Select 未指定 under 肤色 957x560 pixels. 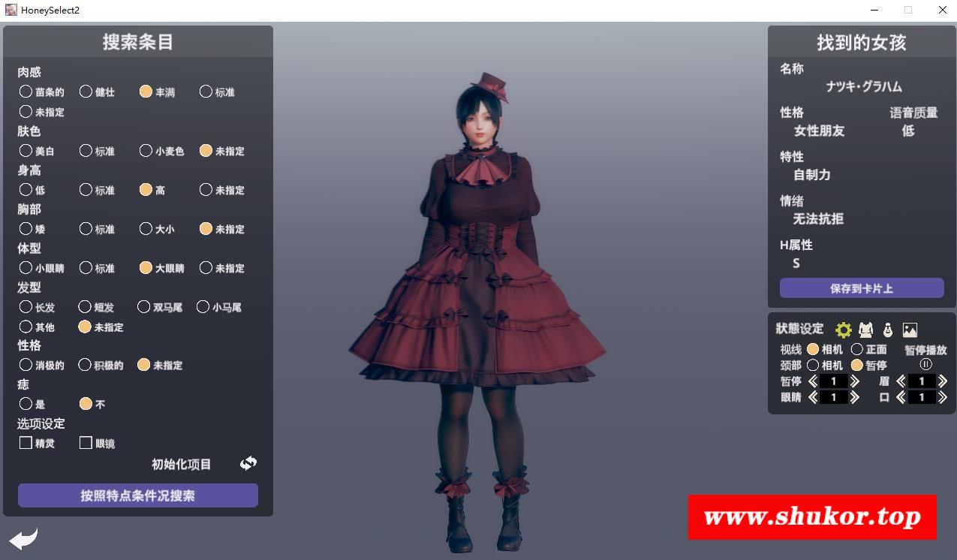[x=206, y=150]
